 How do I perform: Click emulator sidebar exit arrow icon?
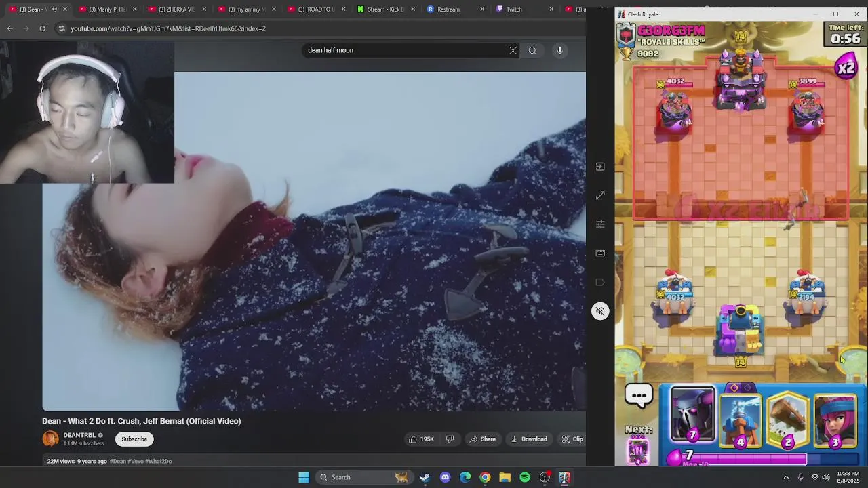tap(600, 166)
